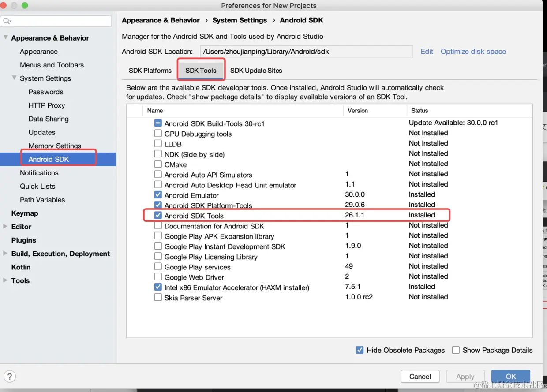Uncheck Android SDK Platform-Tools checkbox
Viewport: 547px width, 392px height.
point(158,205)
